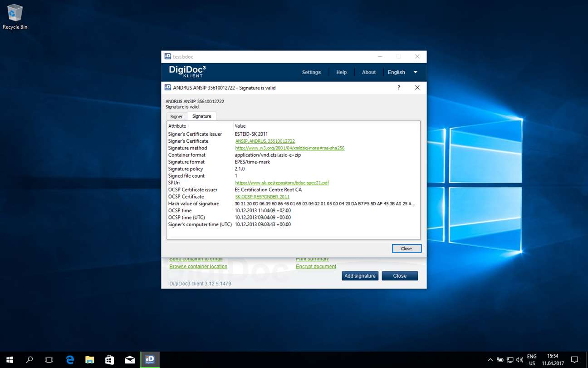The image size is (588, 368).
Task: Close the signature details dialog with X
Action: point(417,88)
